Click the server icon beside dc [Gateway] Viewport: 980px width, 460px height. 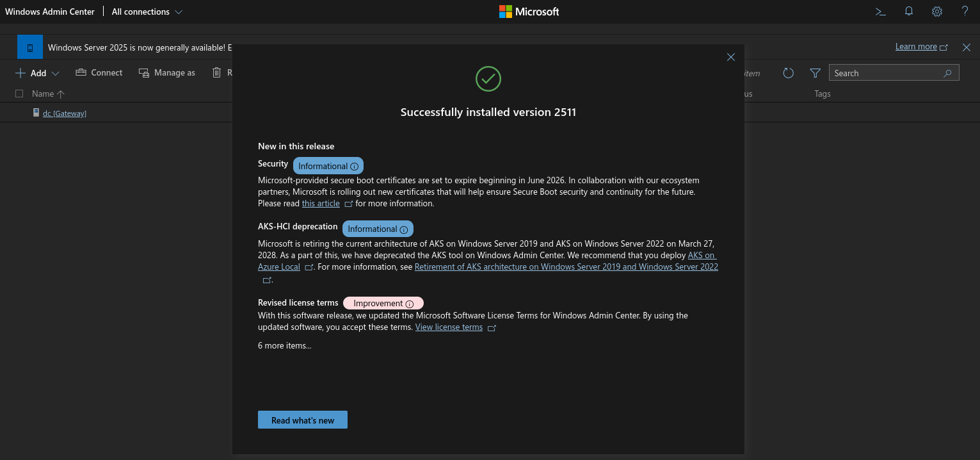coord(36,113)
